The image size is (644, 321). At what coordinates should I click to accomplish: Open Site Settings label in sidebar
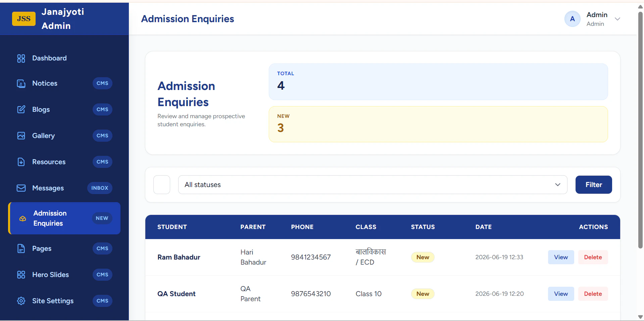point(53,301)
